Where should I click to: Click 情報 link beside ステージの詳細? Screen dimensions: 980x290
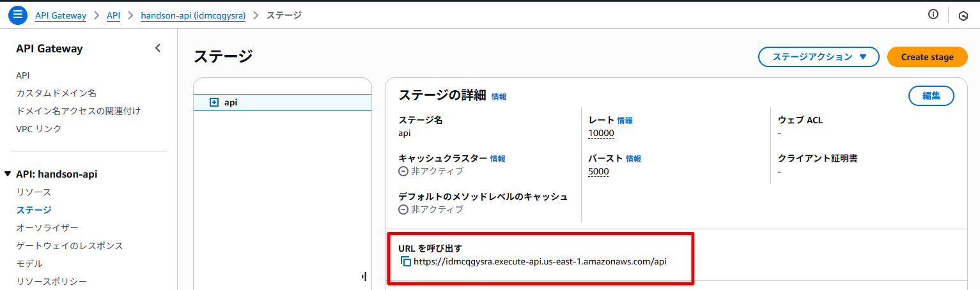coord(499,97)
